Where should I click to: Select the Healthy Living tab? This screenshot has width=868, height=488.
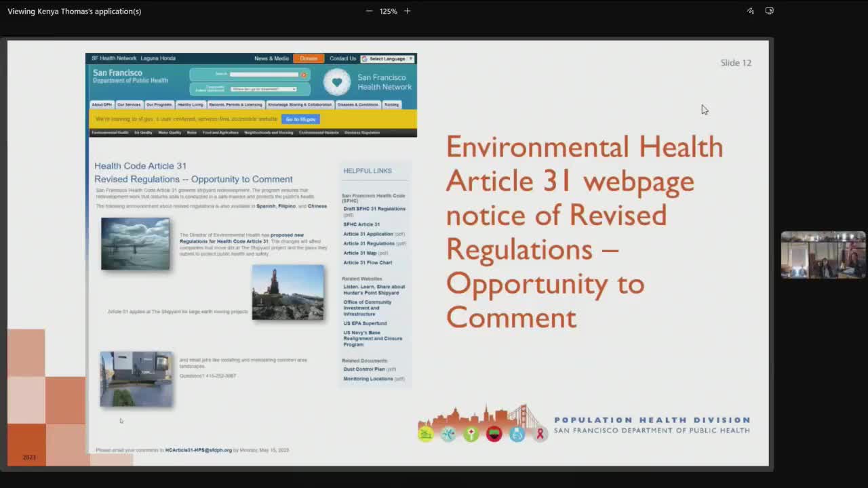pyautogui.click(x=190, y=104)
